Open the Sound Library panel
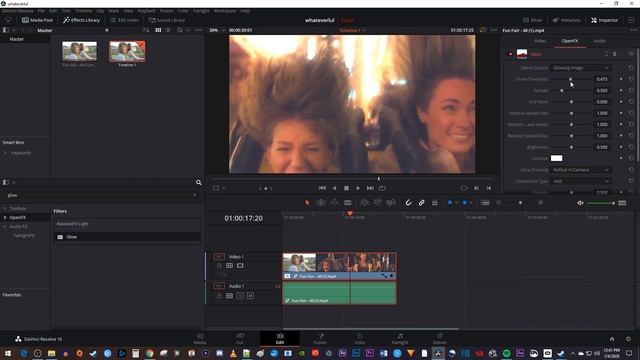Viewport: 640px width, 360px height. 167,20
